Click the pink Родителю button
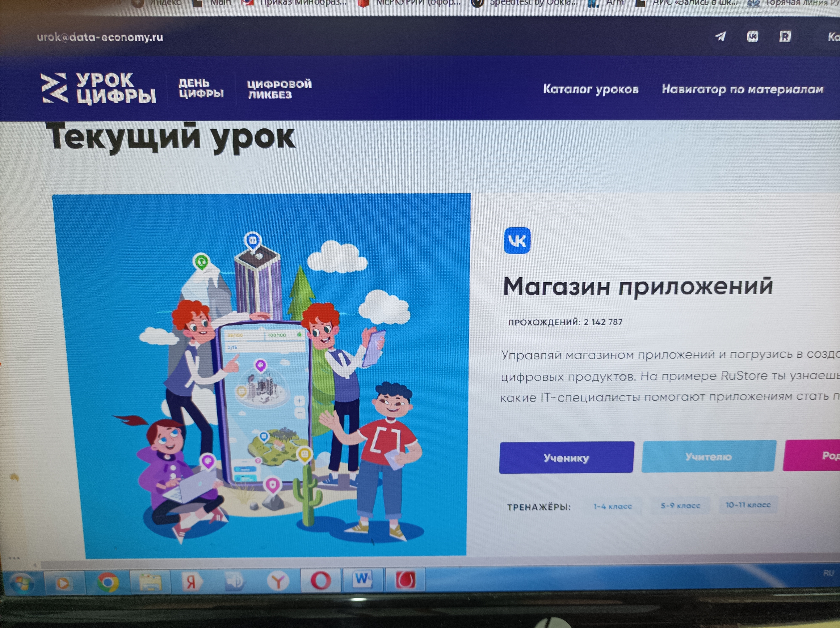This screenshot has height=628, width=840. [811, 455]
